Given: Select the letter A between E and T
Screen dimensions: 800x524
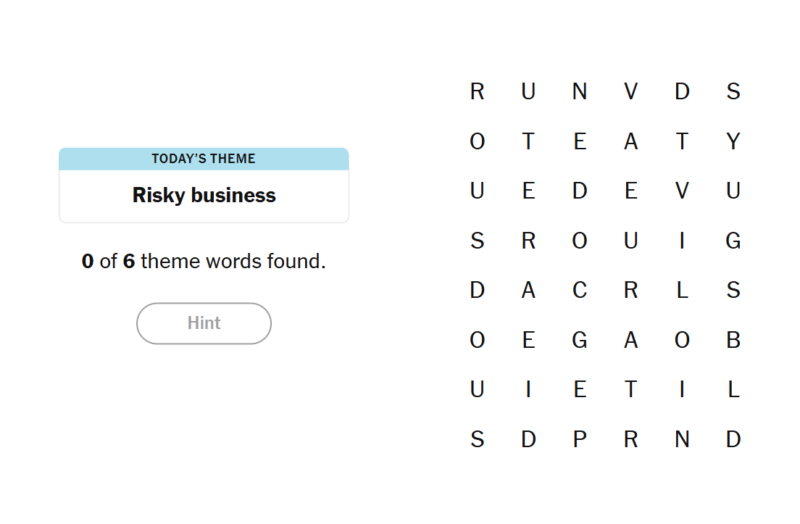Looking at the screenshot, I should (x=630, y=142).
